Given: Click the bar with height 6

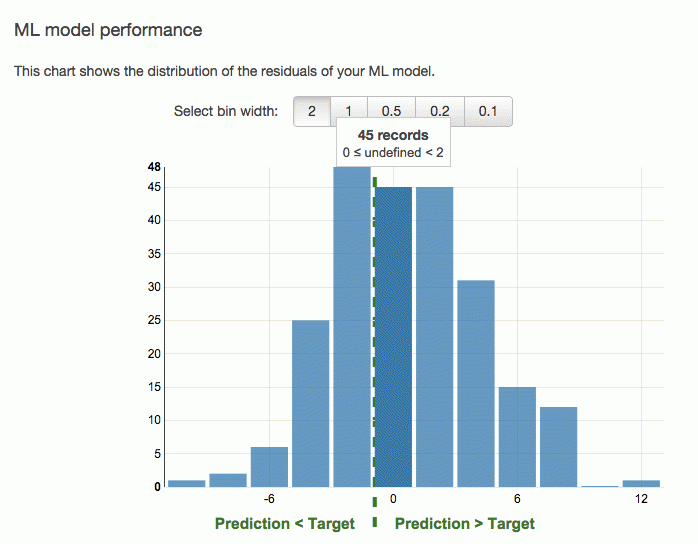Looking at the screenshot, I should (x=269, y=467).
